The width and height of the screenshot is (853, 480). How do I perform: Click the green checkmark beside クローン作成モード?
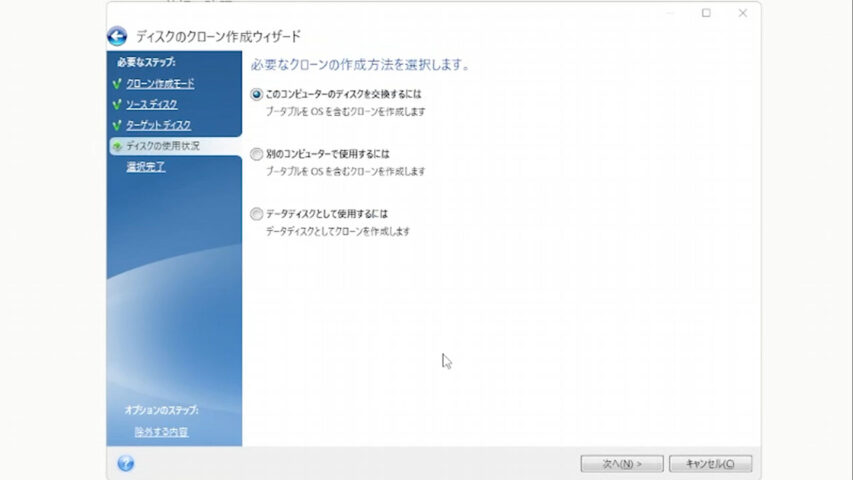[x=117, y=84]
